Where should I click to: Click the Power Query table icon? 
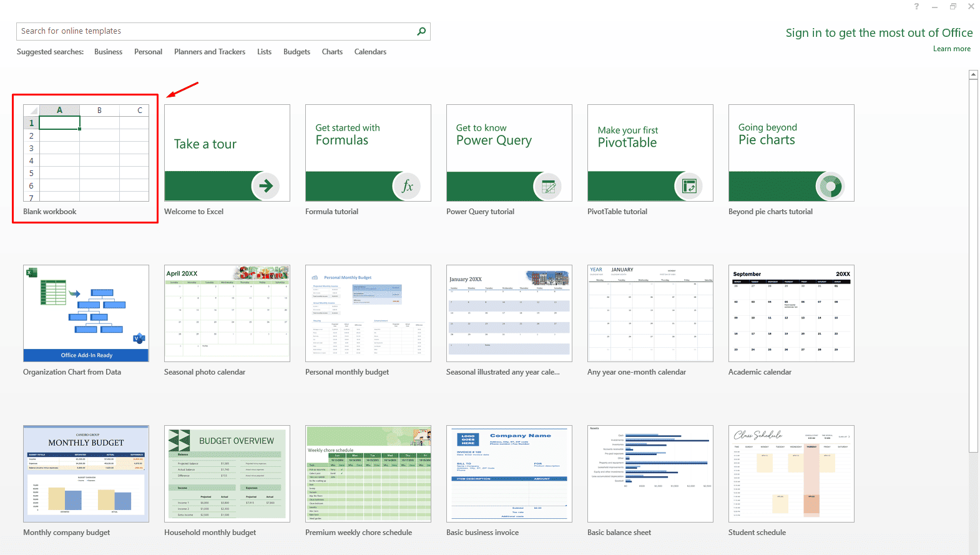[548, 186]
